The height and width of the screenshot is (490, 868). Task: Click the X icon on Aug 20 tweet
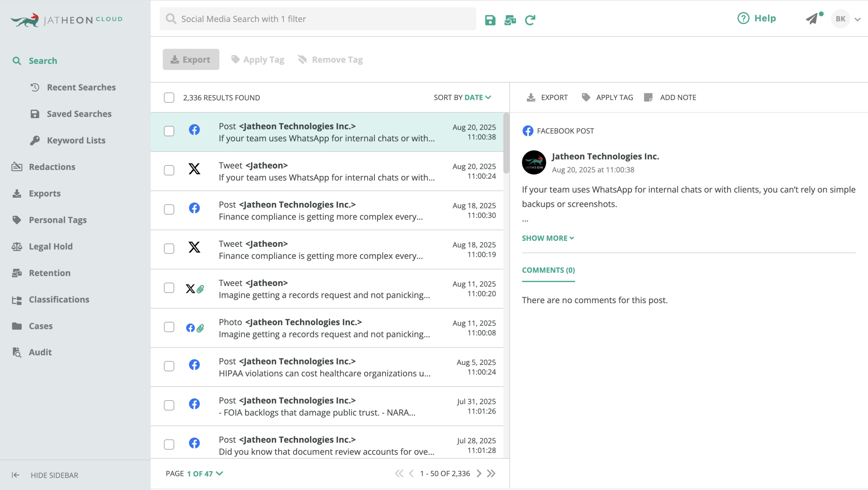[x=194, y=169]
